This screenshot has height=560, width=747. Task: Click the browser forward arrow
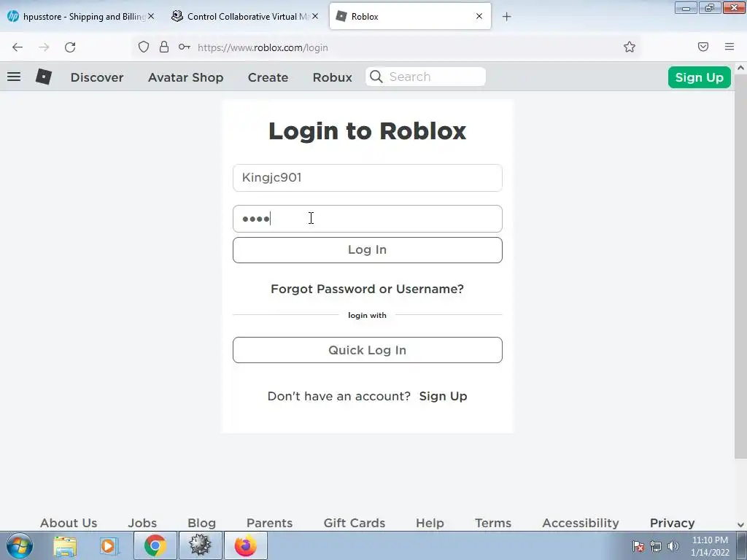[44, 47]
